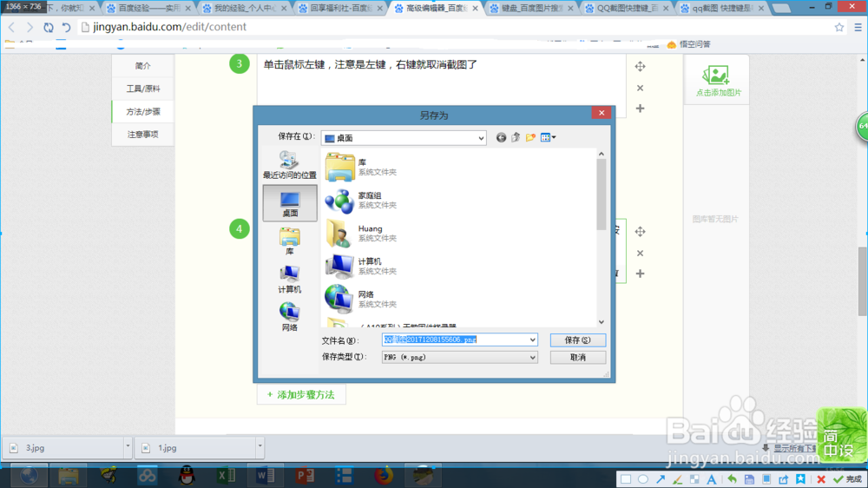Click the send-to-phone icon in screenshot toolbar
This screenshot has width=868, height=488.
click(766, 479)
